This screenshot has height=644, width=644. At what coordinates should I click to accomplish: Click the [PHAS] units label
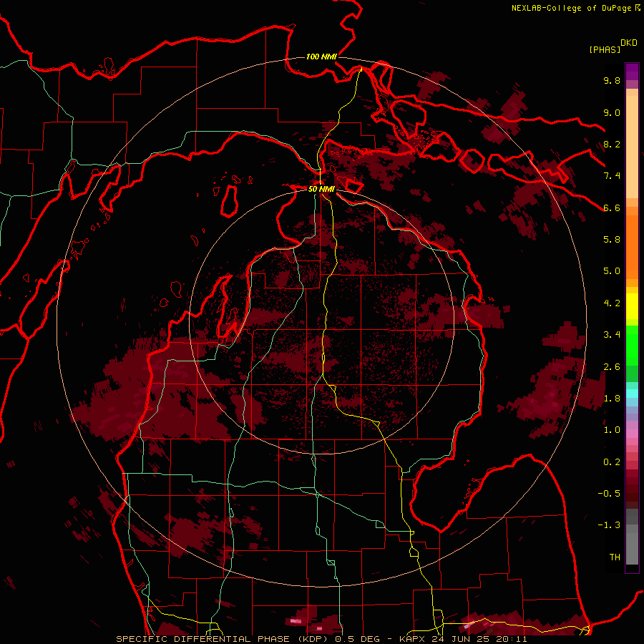605,49
